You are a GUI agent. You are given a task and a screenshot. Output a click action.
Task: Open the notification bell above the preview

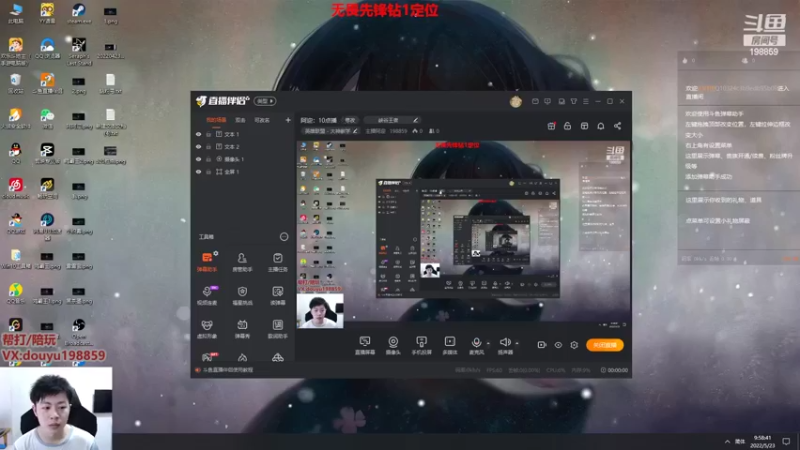(601, 126)
